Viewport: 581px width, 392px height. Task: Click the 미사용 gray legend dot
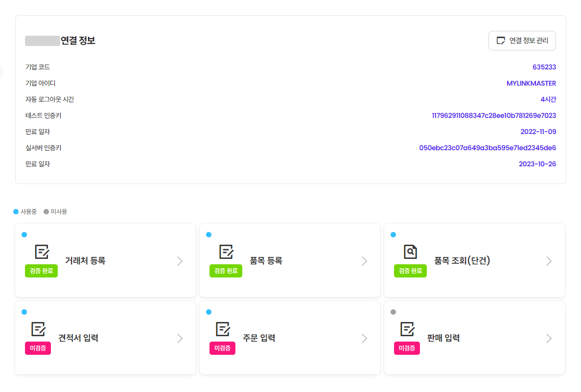(x=46, y=212)
